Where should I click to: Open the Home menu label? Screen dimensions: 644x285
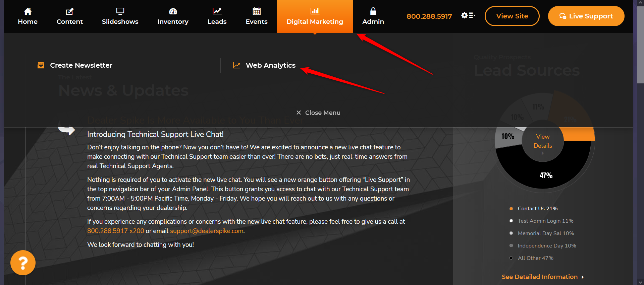tap(28, 21)
